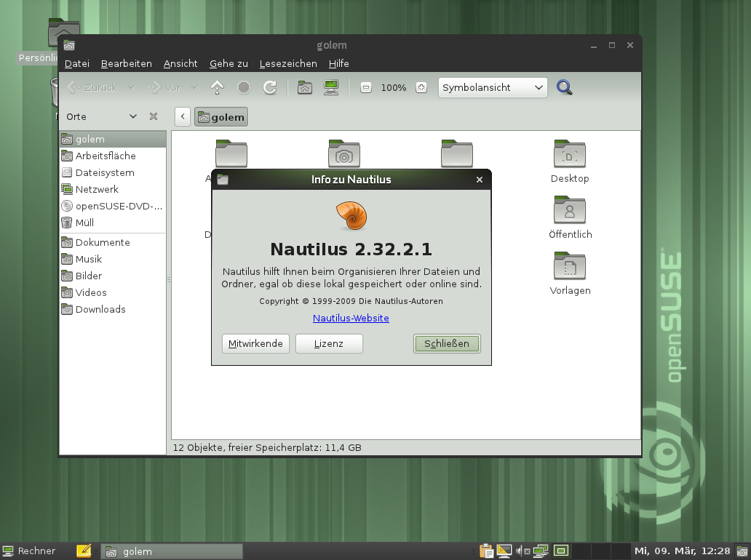This screenshot has width=751, height=560.
Task: Open the Bearbeiten menu
Action: (126, 63)
